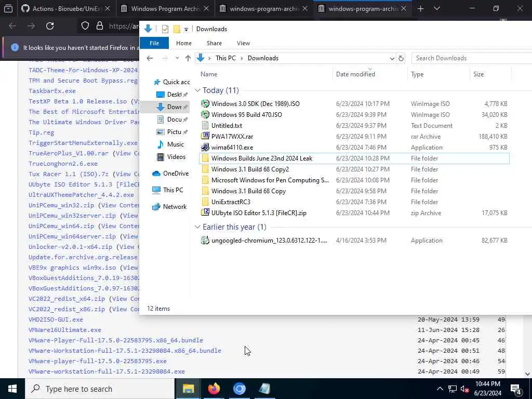This screenshot has height=399, width=532.
Task: Select Untitled.txt file icon
Action: [205, 126]
